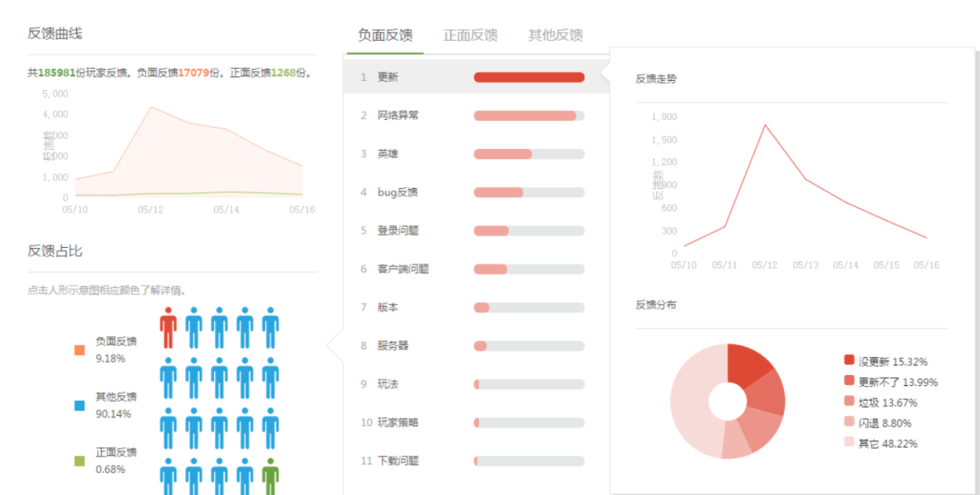
Task: Select the 服务器 feedback row
Action: pyautogui.click(x=476, y=346)
